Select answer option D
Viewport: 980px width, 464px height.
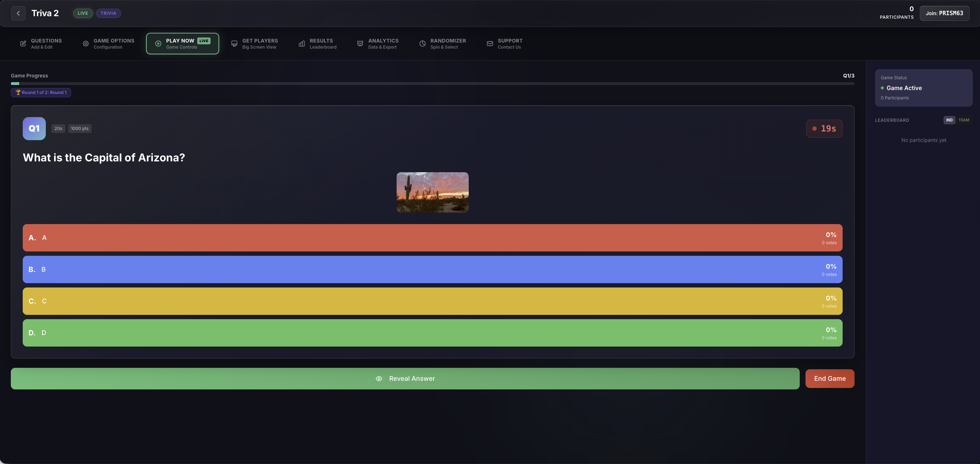(433, 333)
